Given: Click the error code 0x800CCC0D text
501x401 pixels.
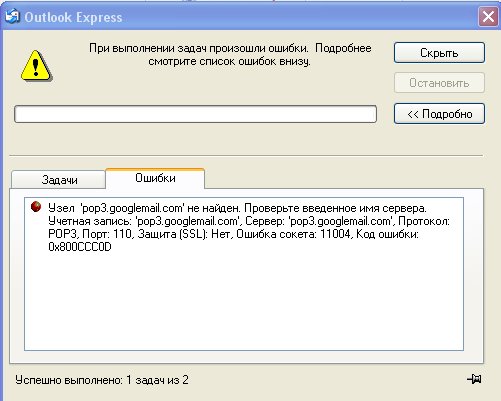Looking at the screenshot, I should (x=80, y=247).
